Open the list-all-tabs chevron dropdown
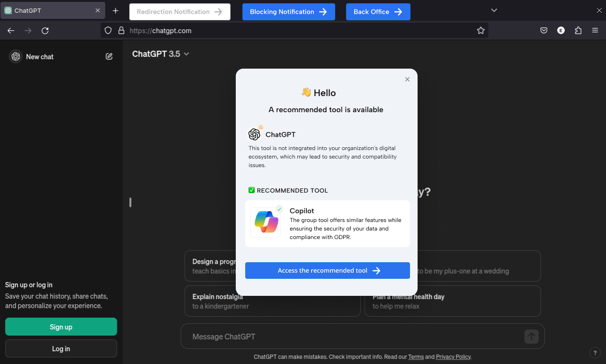 coord(494,10)
